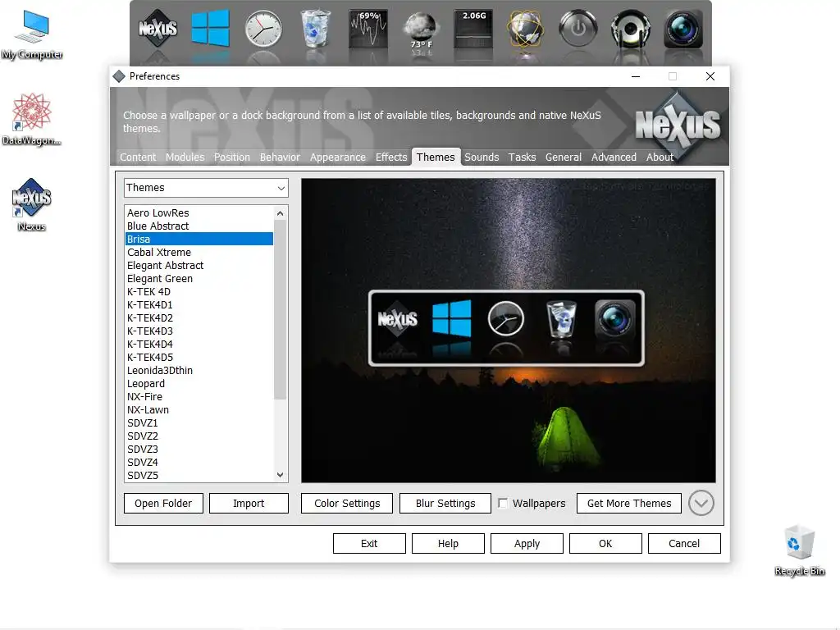Switch to the Sounds tab

pos(482,157)
